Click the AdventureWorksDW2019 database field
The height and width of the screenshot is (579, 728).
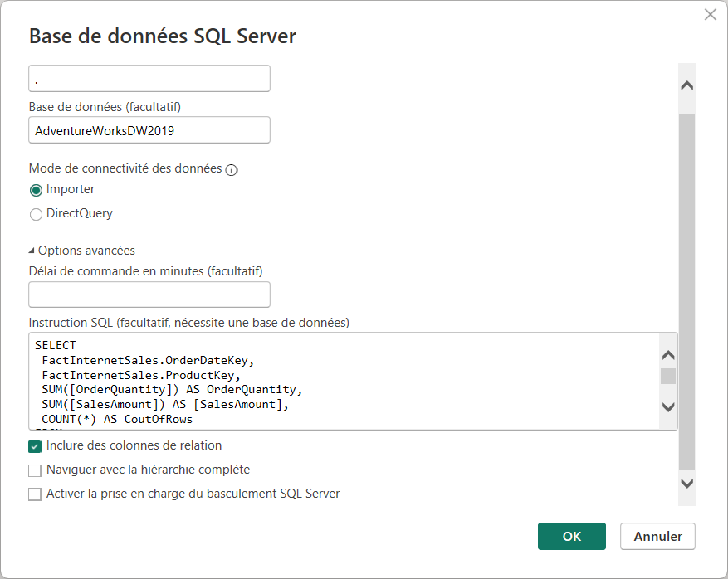tap(149, 130)
